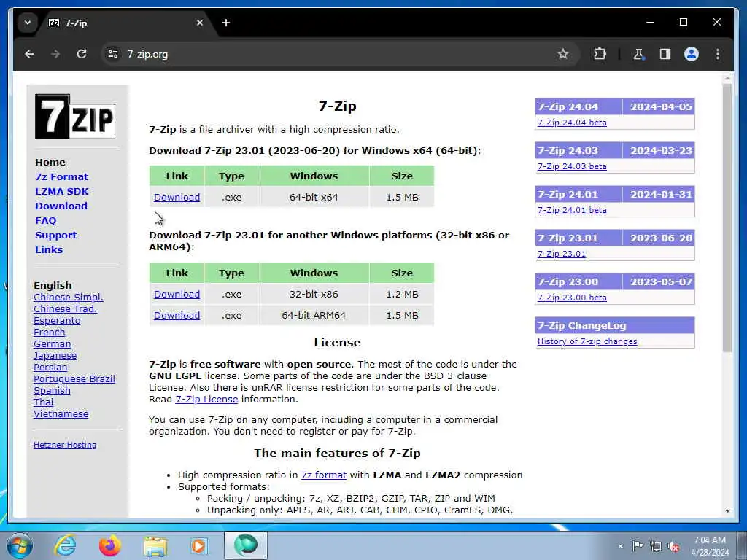Viewport: 747px width, 560px height.
Task: Bookmark this page with the star icon
Action: pyautogui.click(x=563, y=54)
